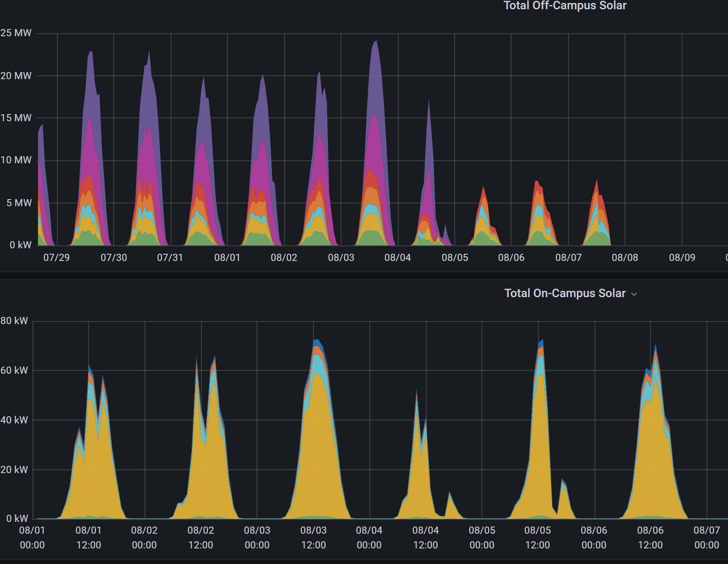728x564 pixels.
Task: Click the 20 MW y-axis label
Action: [16, 76]
